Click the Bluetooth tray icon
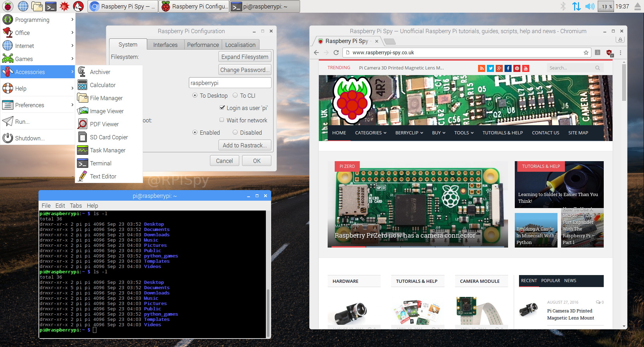The height and width of the screenshot is (347, 644). pyautogui.click(x=563, y=6)
